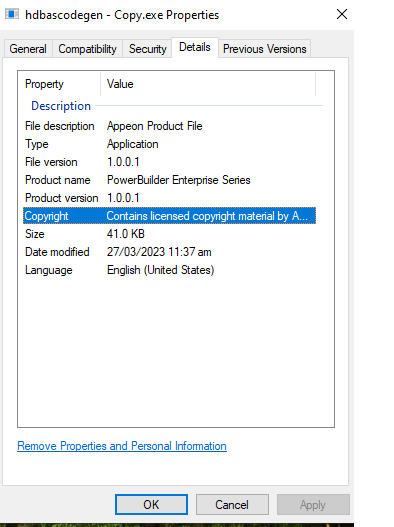Select the Product version row
Viewport: 394px width, 527px height.
169,198
